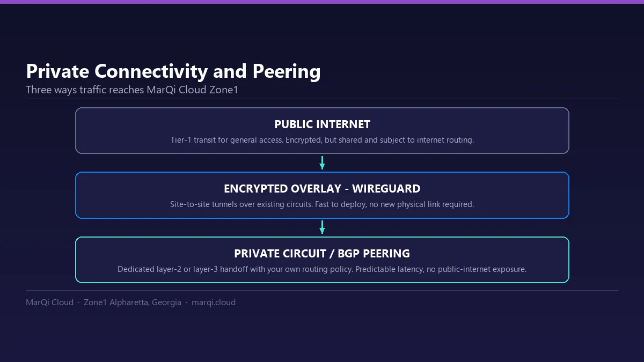Click Zone1 Alpharetta, Georgia in the footer
The image size is (644, 362).
coord(133,302)
